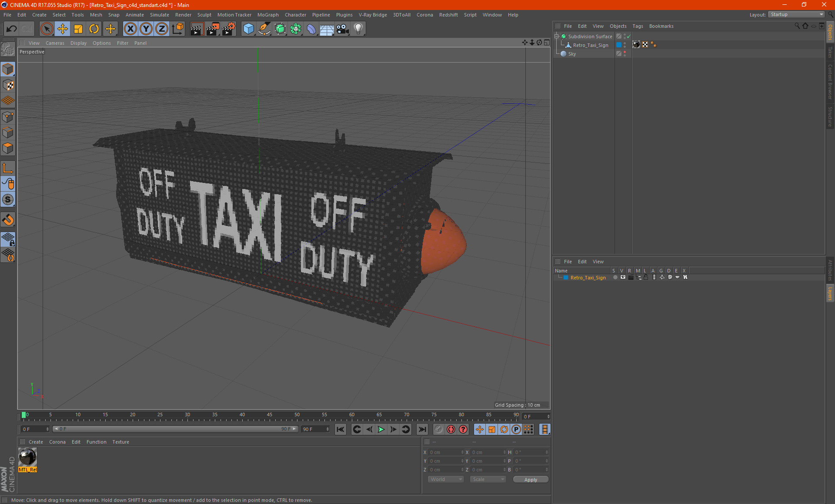The height and width of the screenshot is (504, 835).
Task: Click the Array modeling objects icon
Action: point(296,29)
